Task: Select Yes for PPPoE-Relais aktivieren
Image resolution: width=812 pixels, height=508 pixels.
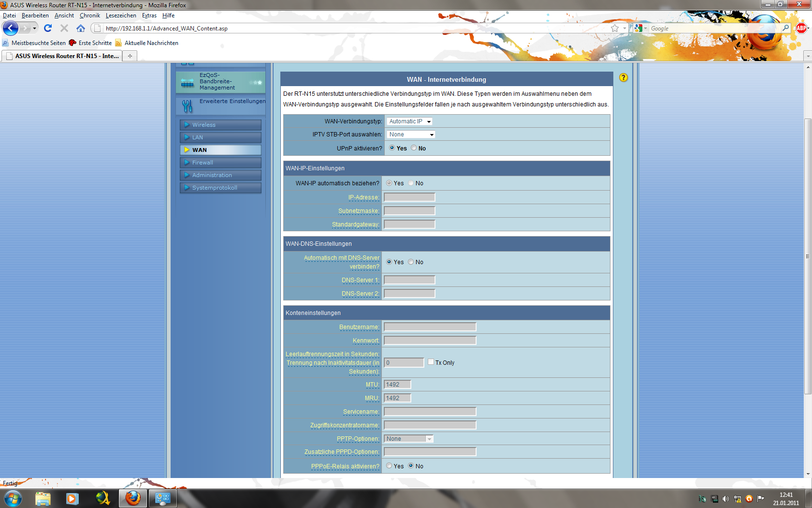Action: pyautogui.click(x=389, y=466)
